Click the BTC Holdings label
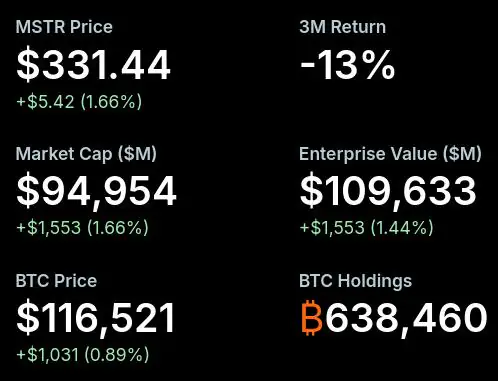 pyautogui.click(x=355, y=281)
